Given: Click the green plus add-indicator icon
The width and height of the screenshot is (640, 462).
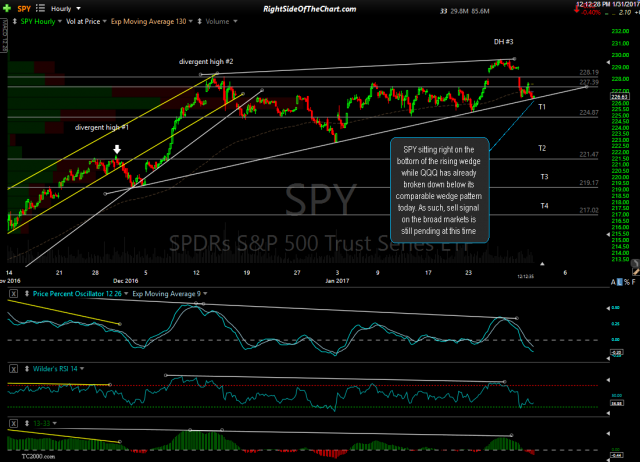Looking at the screenshot, I should [x=7, y=8].
